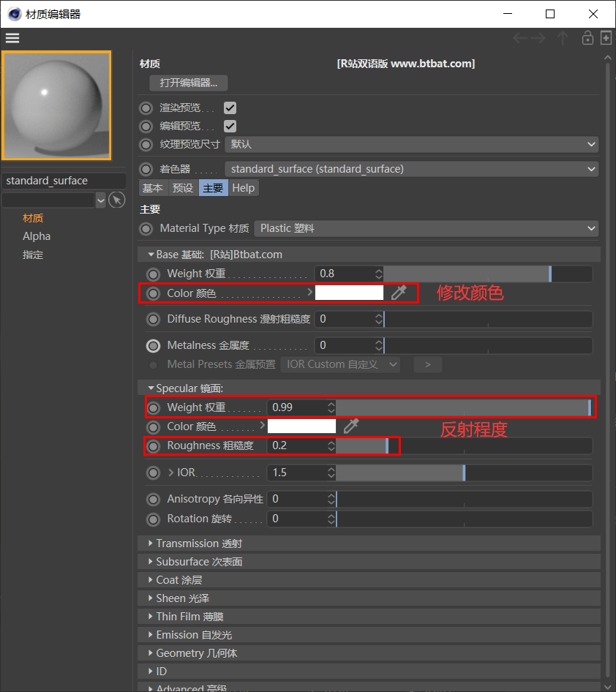616x692 pixels.
Task: Toggle the lock element icon
Action: (x=587, y=38)
